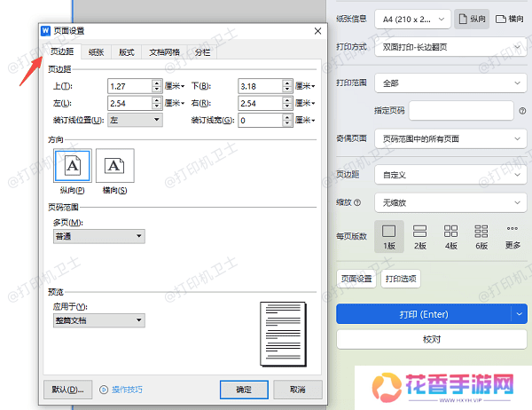Select the 6版 layout icon

click(481, 237)
